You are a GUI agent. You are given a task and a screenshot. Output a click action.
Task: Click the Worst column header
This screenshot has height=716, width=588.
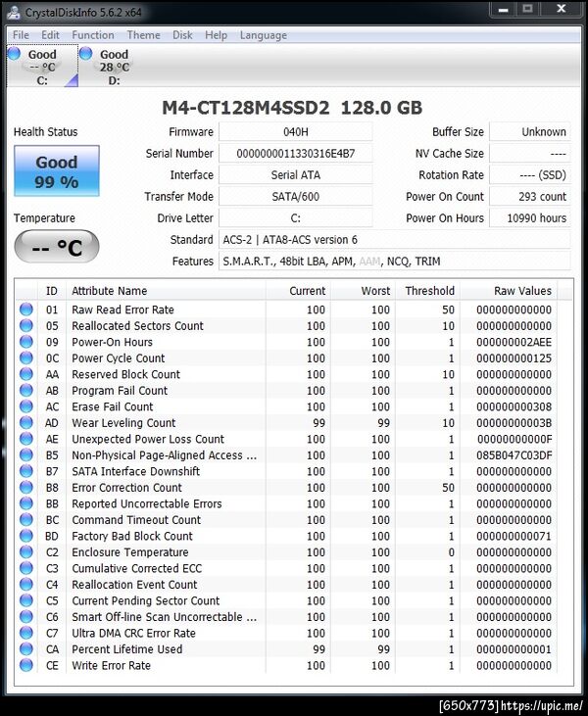pyautogui.click(x=363, y=291)
